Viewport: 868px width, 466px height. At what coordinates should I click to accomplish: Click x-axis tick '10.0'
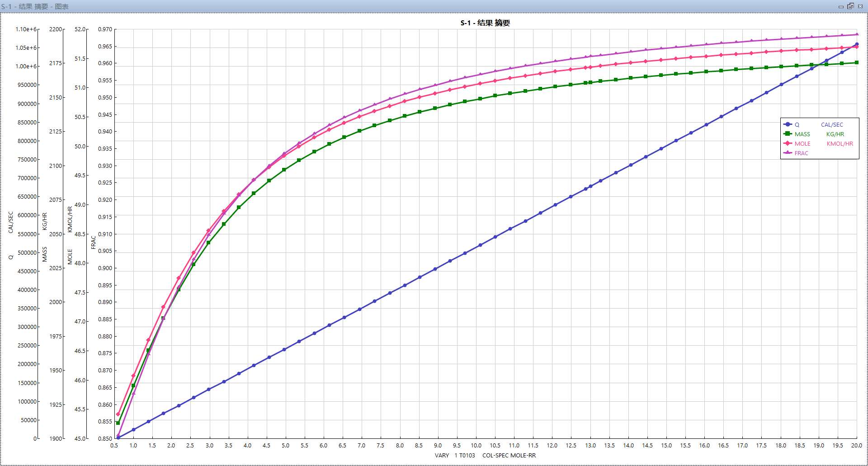click(476, 446)
